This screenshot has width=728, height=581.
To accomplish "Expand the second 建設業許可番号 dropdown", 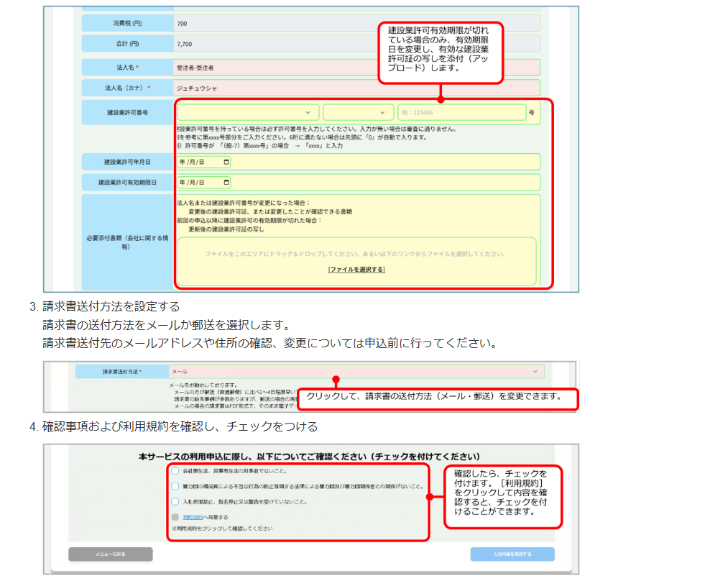I will [x=358, y=113].
